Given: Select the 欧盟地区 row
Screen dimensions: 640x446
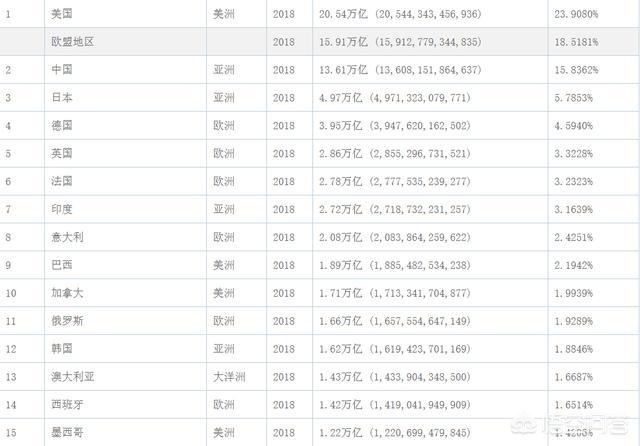Looking at the screenshot, I should [320, 42].
